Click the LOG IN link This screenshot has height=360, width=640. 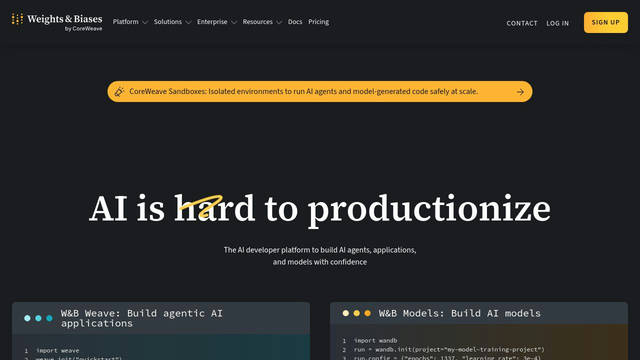point(558,23)
